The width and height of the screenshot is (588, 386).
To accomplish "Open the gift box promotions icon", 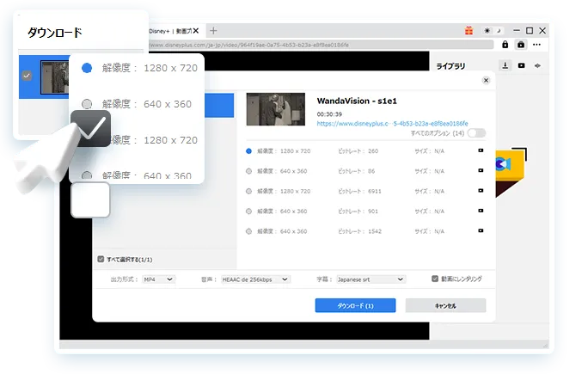I will [x=469, y=31].
